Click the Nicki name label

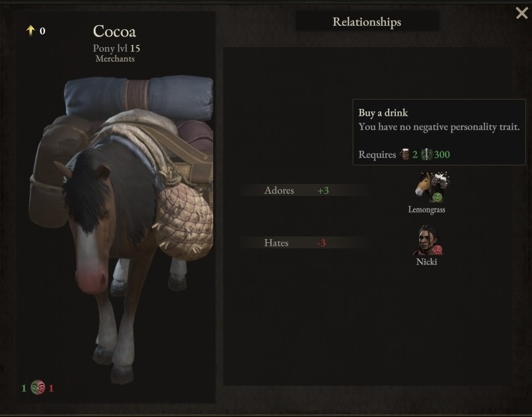point(426,262)
